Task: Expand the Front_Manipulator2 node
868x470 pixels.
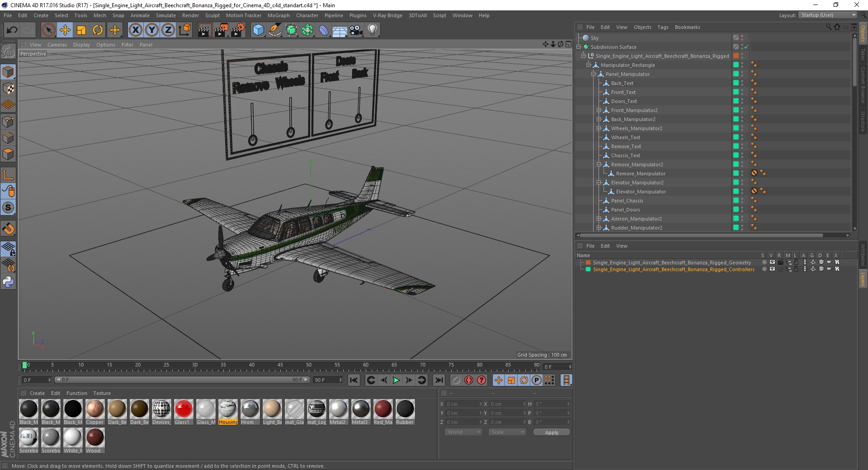Action: tap(599, 110)
